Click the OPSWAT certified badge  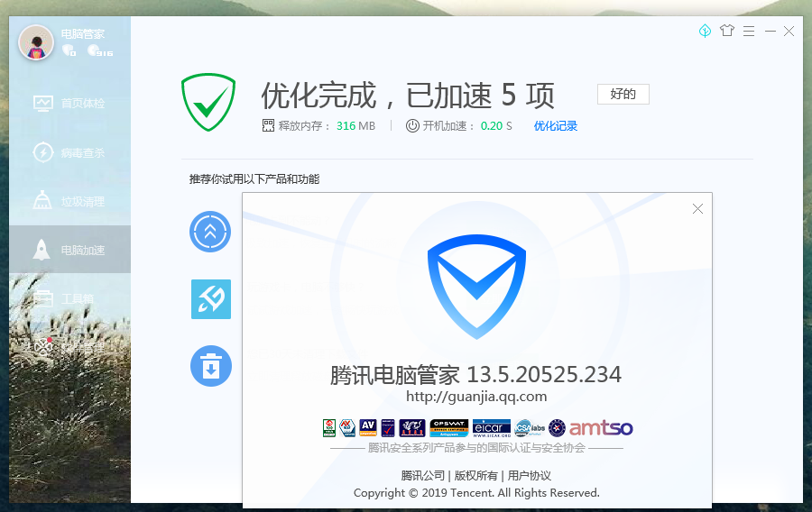tap(449, 427)
